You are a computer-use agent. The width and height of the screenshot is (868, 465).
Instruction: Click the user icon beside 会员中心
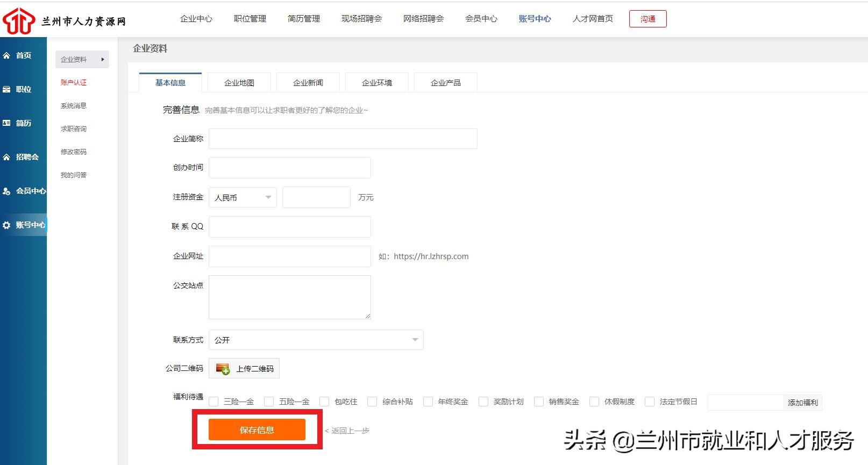tap(6, 191)
